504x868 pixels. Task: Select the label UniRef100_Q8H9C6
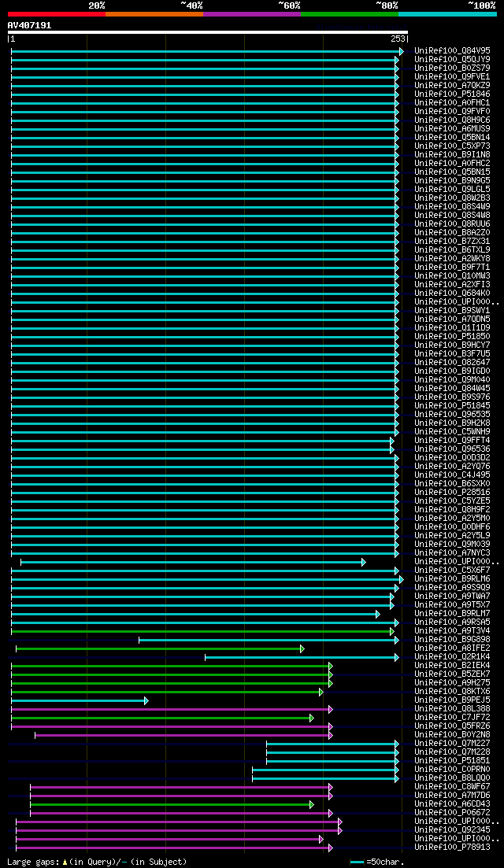[452, 120]
